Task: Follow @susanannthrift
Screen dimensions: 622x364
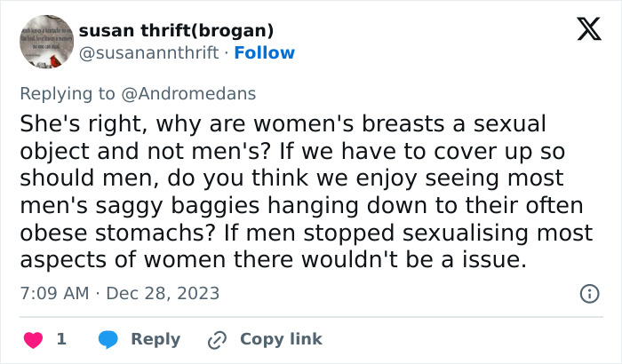Action: pyautogui.click(x=266, y=53)
